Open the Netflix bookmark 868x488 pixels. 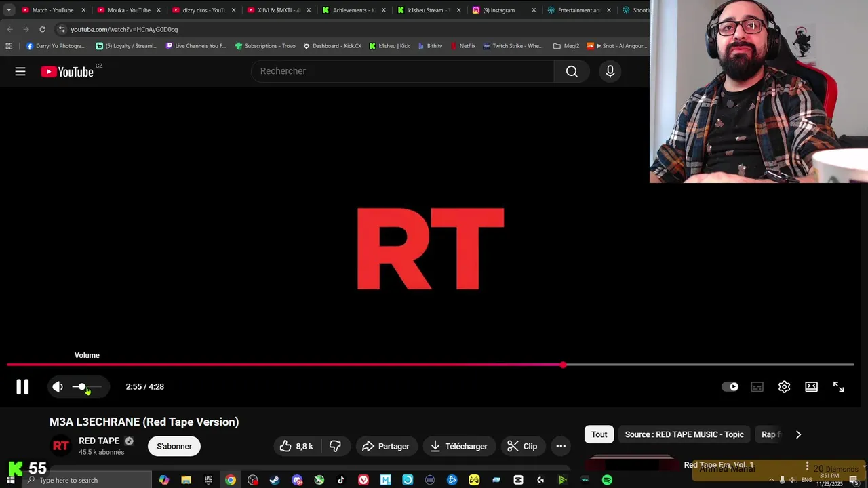[462, 46]
